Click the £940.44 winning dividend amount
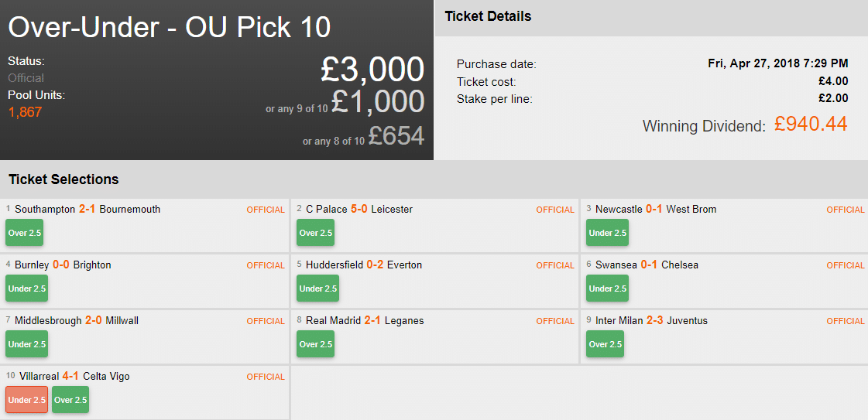The width and height of the screenshot is (868, 420). tap(811, 124)
